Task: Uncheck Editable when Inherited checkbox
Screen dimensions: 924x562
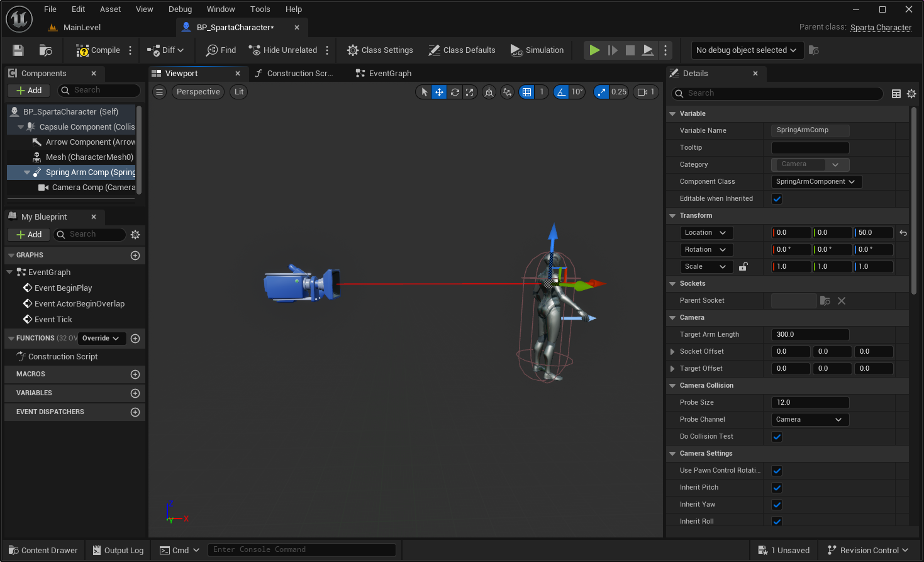Action: pos(777,199)
